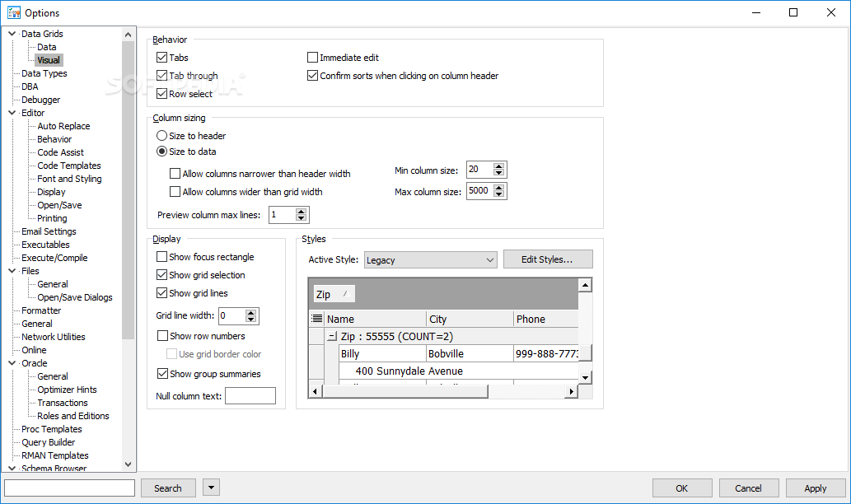Toggle Confirm sorts when clicking on column header

pyautogui.click(x=312, y=76)
